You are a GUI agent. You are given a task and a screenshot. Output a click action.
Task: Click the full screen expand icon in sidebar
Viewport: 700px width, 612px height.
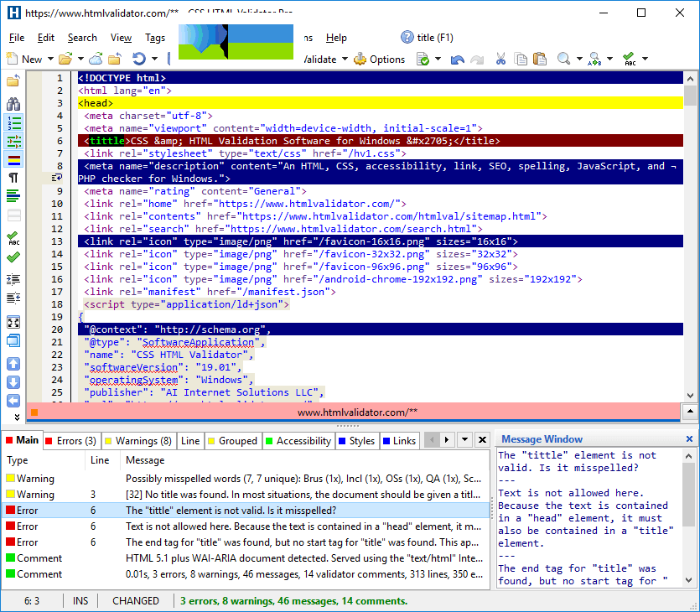(13, 322)
